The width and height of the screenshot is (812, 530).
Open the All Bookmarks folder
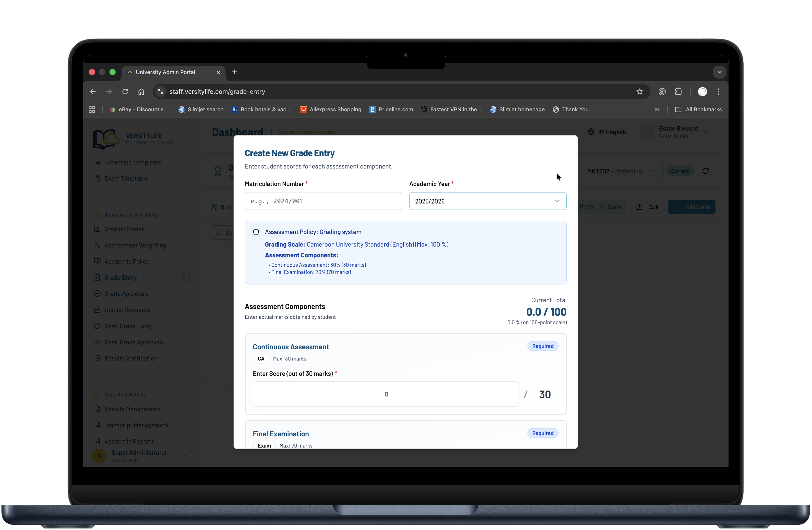(698, 109)
